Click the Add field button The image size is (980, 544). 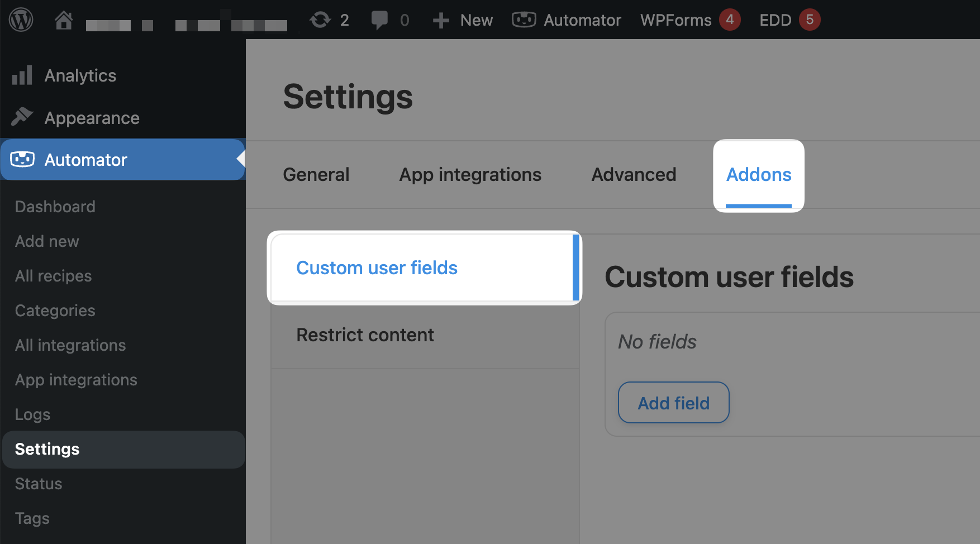(x=673, y=403)
